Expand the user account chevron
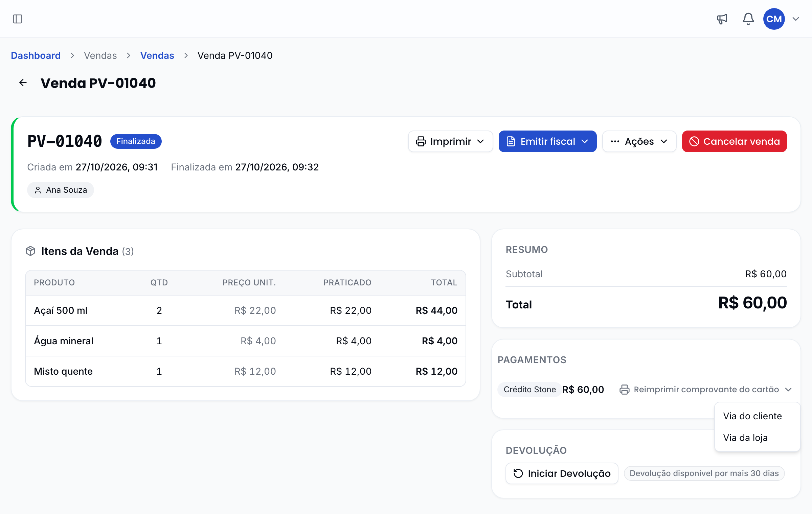The height and width of the screenshot is (514, 812). [x=796, y=19]
